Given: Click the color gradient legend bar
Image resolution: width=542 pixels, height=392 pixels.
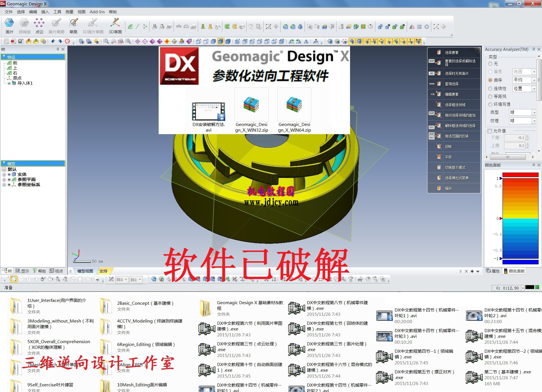Looking at the screenshot, I should pos(521,218).
